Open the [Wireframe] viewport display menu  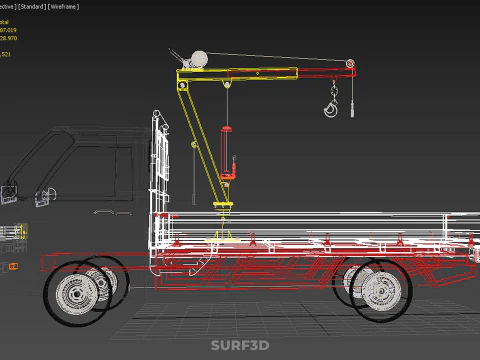[64, 7]
